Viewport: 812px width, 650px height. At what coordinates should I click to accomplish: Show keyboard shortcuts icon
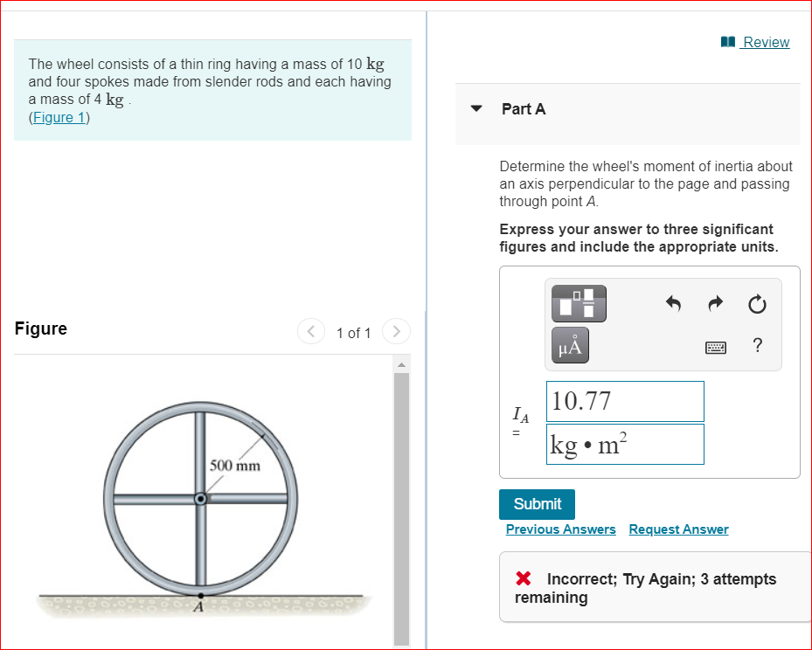click(x=716, y=347)
